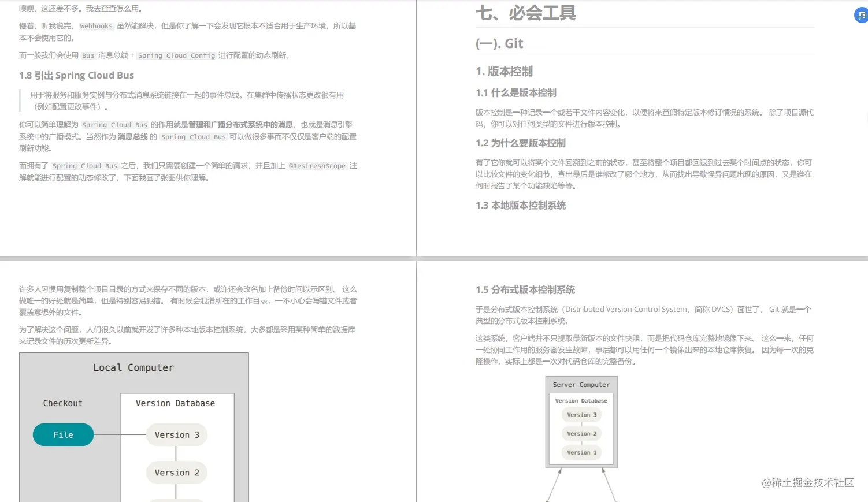
Task: Select Version 3 in the Local Computer diagram
Action: (176, 434)
